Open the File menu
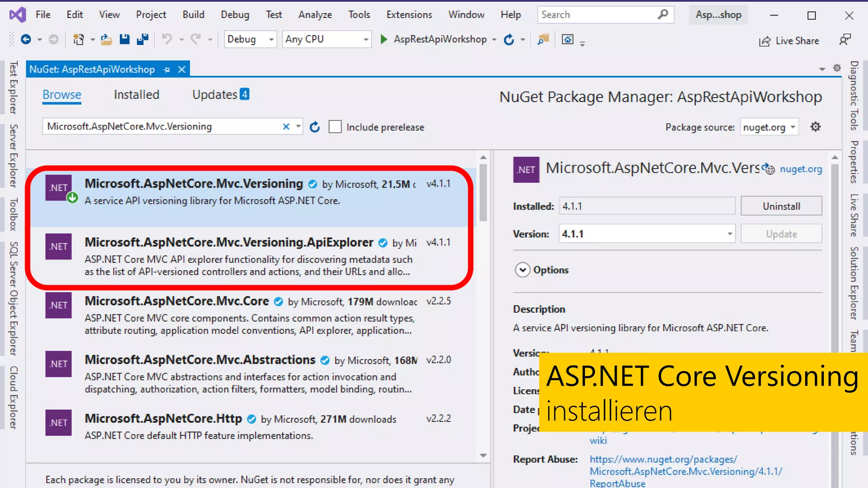Viewport: 868px width, 488px height. [x=43, y=14]
